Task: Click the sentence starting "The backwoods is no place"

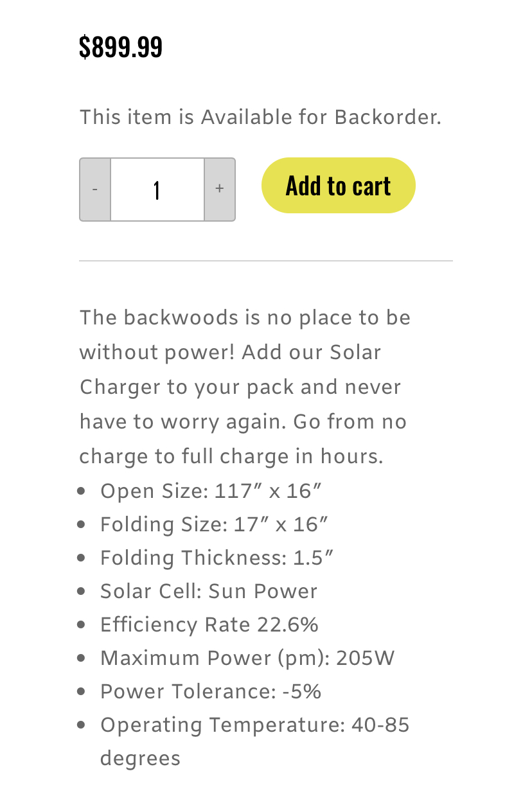Action: point(245,318)
